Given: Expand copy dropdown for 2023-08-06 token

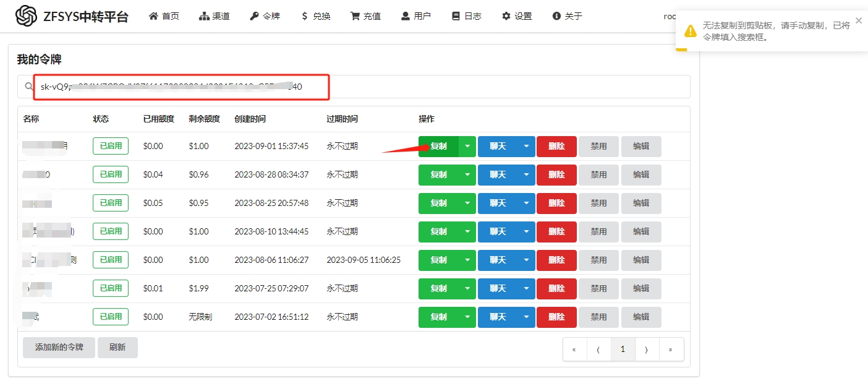Looking at the screenshot, I should (x=467, y=260).
